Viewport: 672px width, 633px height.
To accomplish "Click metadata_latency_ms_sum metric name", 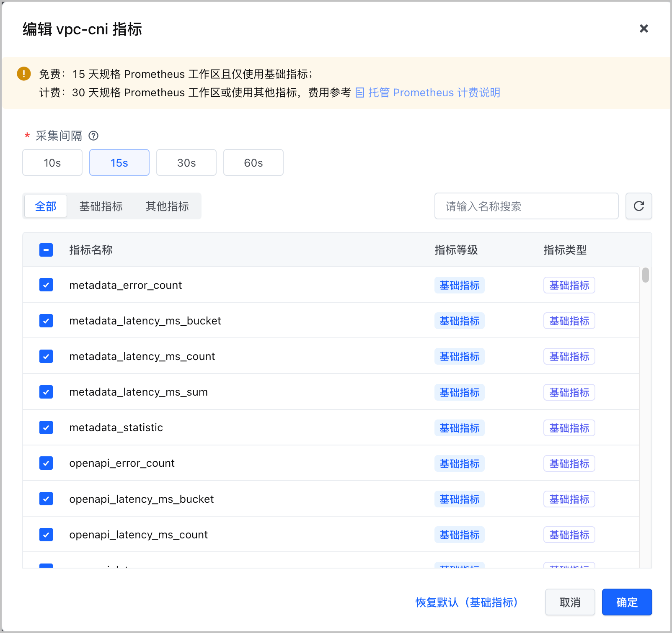I will (138, 392).
